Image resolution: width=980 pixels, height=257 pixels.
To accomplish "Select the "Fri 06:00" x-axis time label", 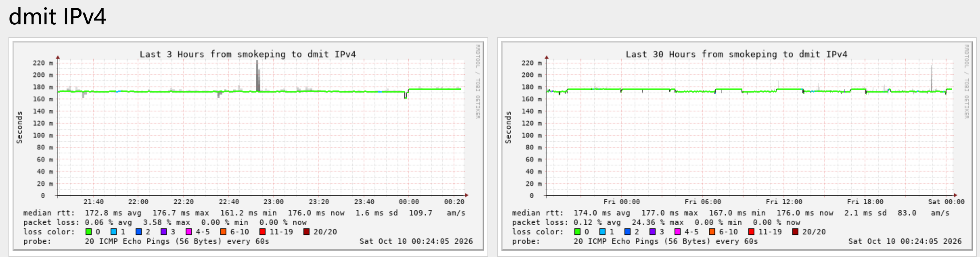I will click(x=703, y=202).
